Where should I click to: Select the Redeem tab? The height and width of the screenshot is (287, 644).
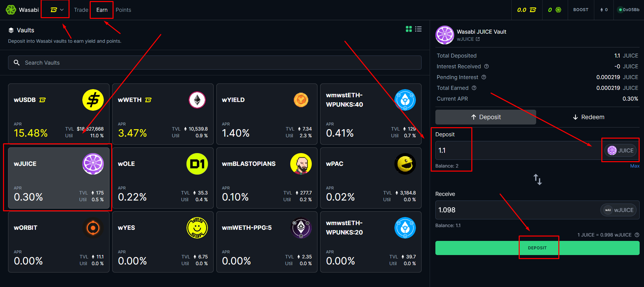coord(588,117)
